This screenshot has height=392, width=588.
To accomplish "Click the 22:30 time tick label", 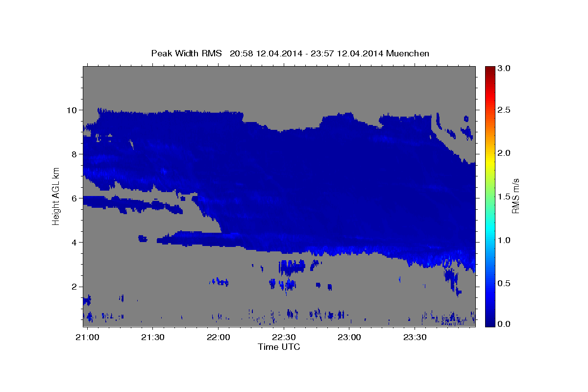I will 284,338.
